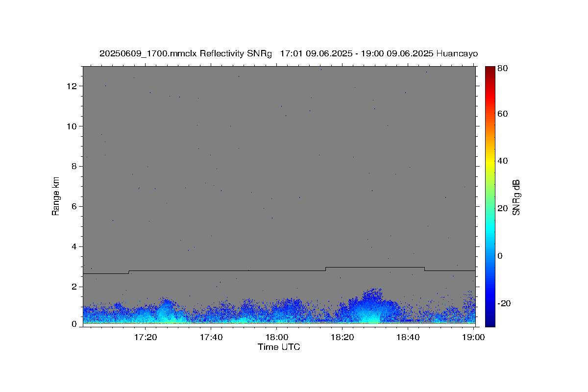The width and height of the screenshot is (588, 392).
Task: Click the 17:40 time axis label
Action: (211, 337)
